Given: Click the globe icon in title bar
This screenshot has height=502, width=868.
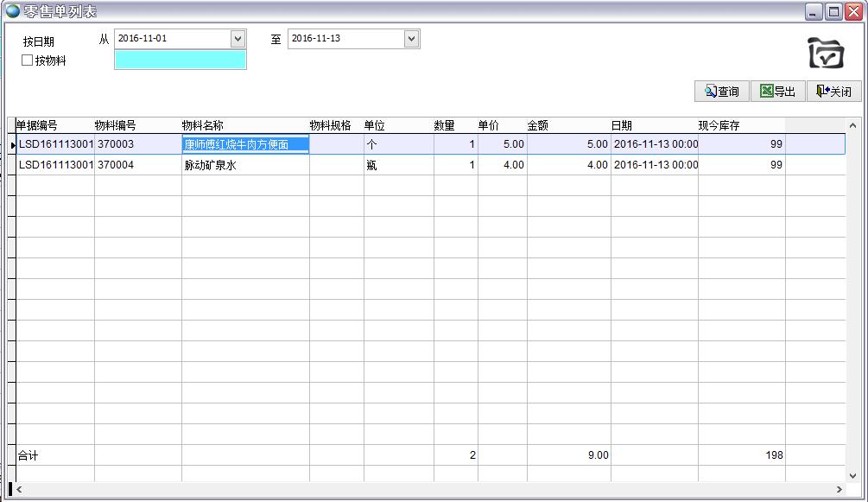Looking at the screenshot, I should pos(12,11).
